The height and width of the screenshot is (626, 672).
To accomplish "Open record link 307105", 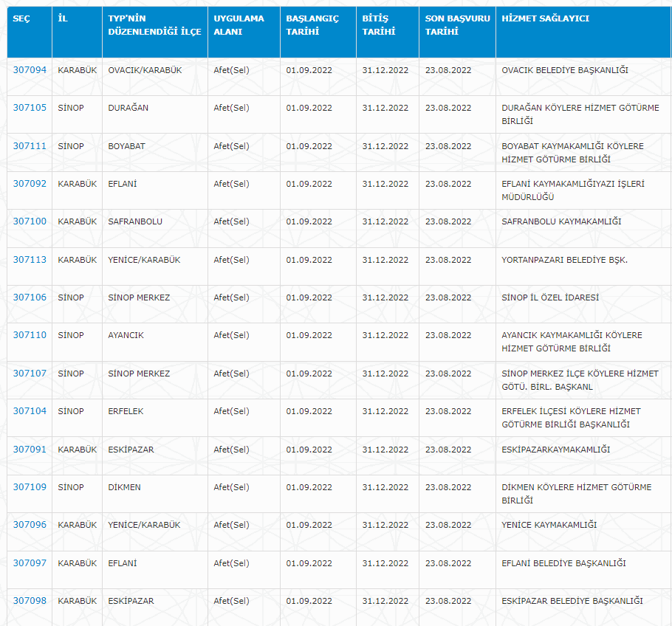I will (30, 108).
